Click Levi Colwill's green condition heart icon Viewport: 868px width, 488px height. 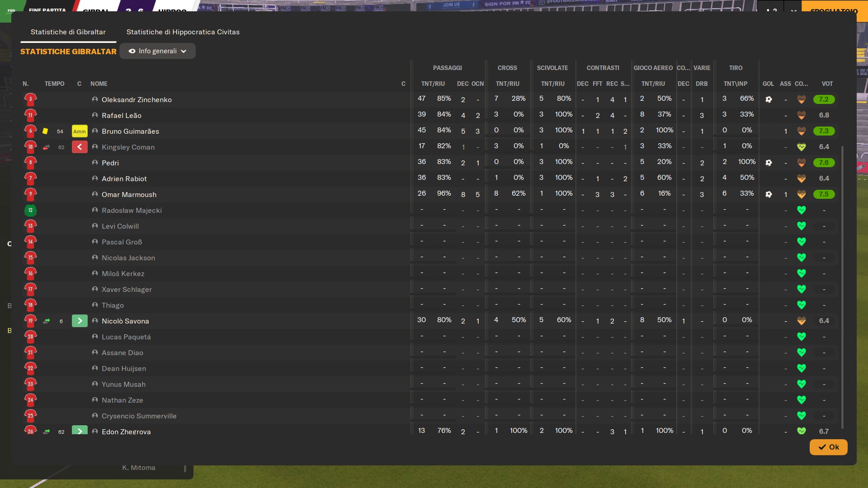[x=801, y=226]
